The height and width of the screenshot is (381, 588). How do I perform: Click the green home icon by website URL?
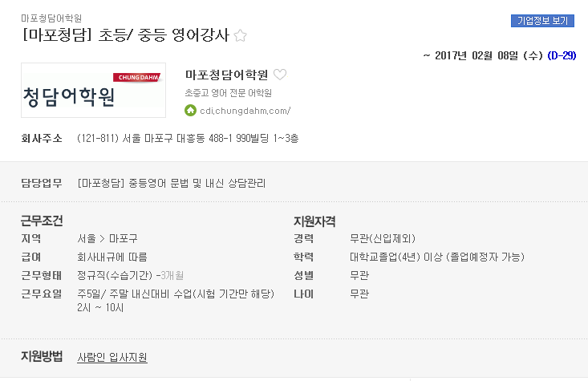click(190, 110)
